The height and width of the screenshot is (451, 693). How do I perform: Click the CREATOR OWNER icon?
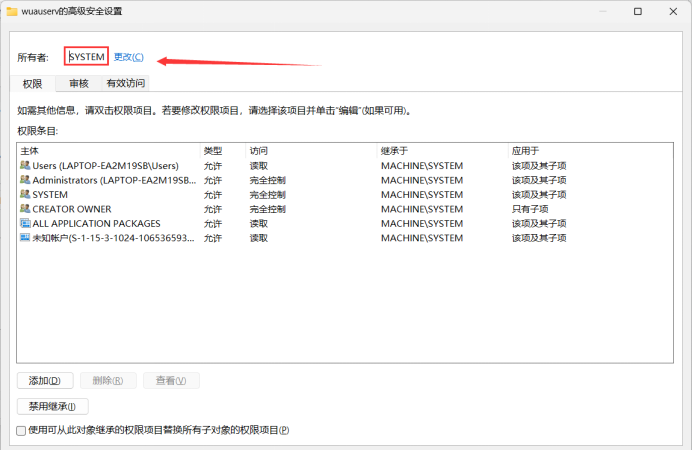coord(25,209)
